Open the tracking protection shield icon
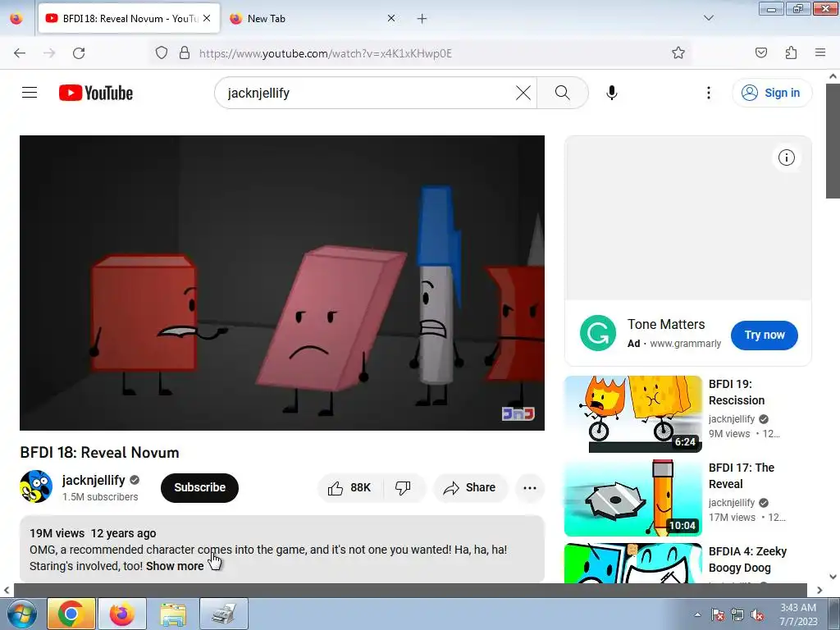Screen dimensions: 840x630 coord(162,53)
